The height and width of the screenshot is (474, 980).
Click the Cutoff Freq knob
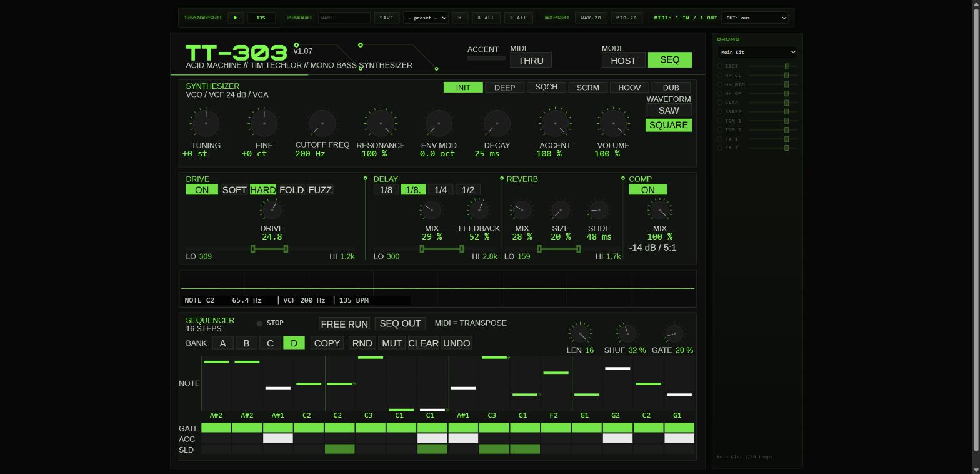pyautogui.click(x=322, y=123)
